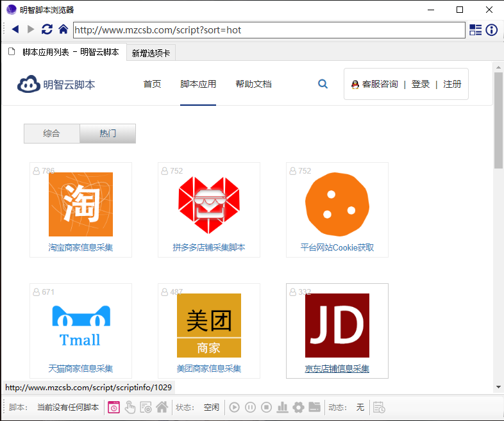Click the gray home icon in status bar
The height and width of the screenshot is (421, 504).
coord(162,407)
